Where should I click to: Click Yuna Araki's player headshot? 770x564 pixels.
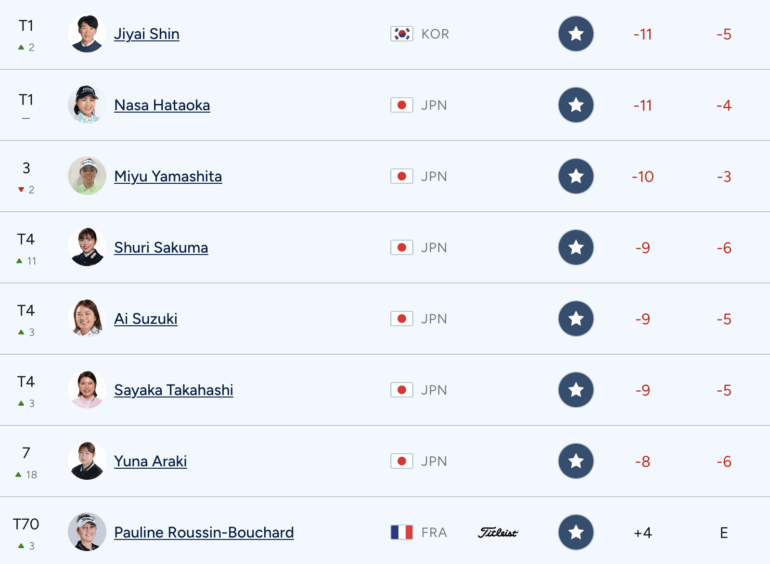pyautogui.click(x=87, y=461)
